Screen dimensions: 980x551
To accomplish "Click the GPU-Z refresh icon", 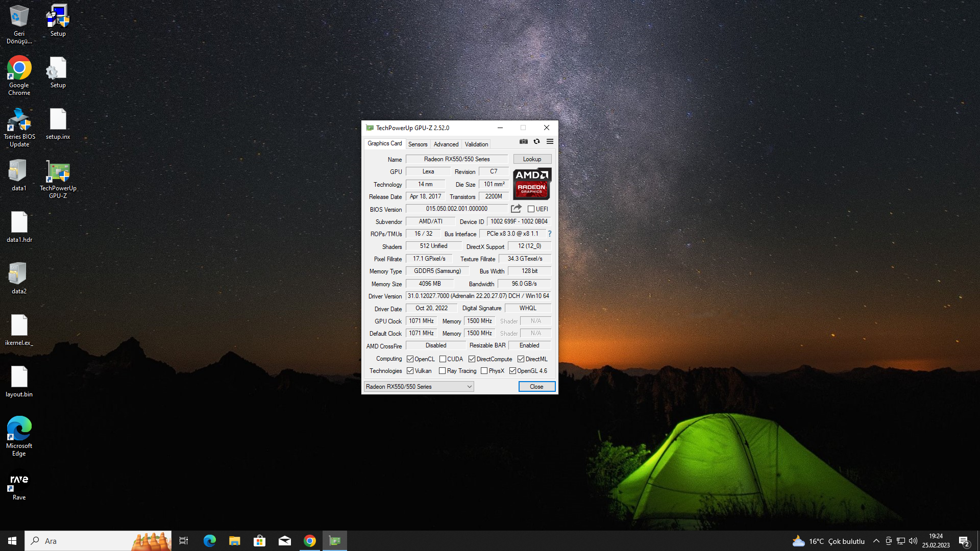I will (536, 142).
